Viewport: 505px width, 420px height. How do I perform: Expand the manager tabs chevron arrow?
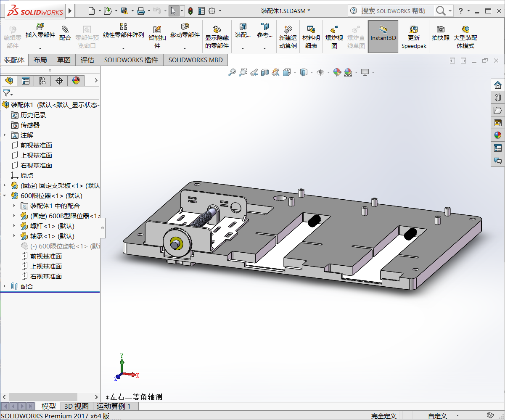click(96, 80)
